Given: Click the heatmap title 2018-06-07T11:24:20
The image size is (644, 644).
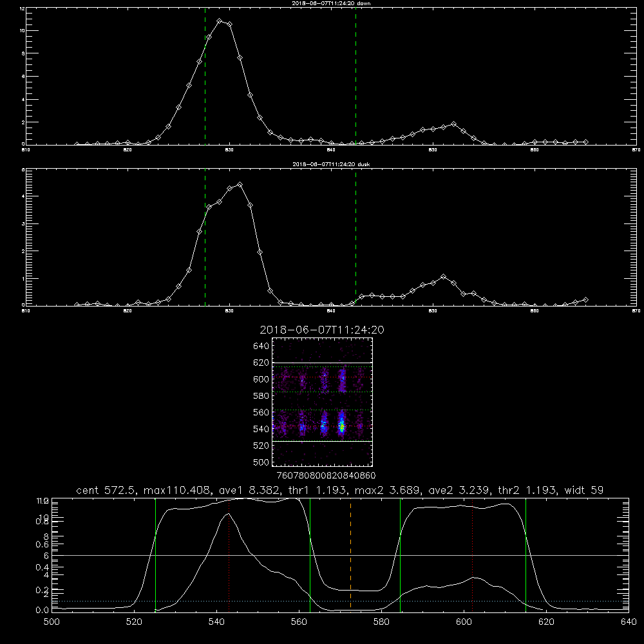Looking at the screenshot, I should tap(322, 330).
